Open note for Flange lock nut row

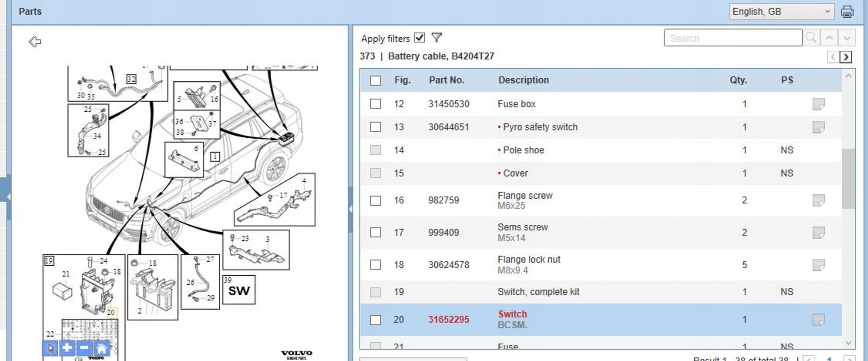818,265
